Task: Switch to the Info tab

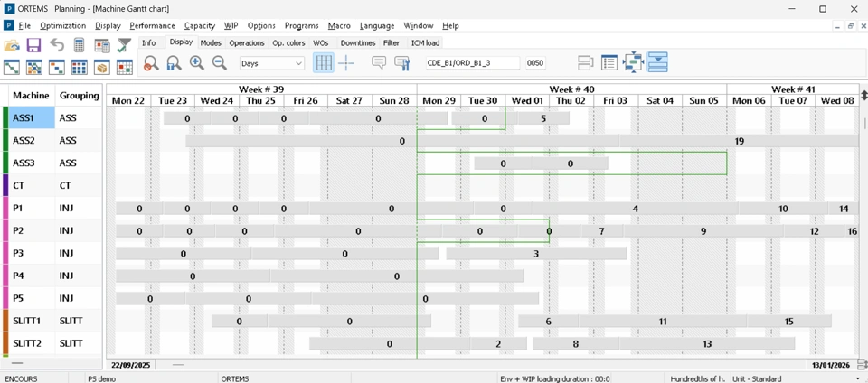Action: pos(149,42)
